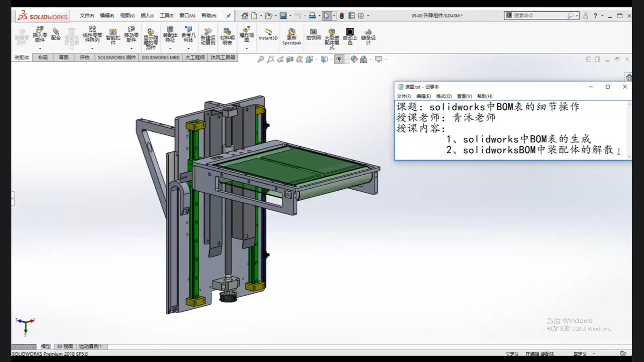Click the Rebuild traffic light icon

(x=341, y=16)
